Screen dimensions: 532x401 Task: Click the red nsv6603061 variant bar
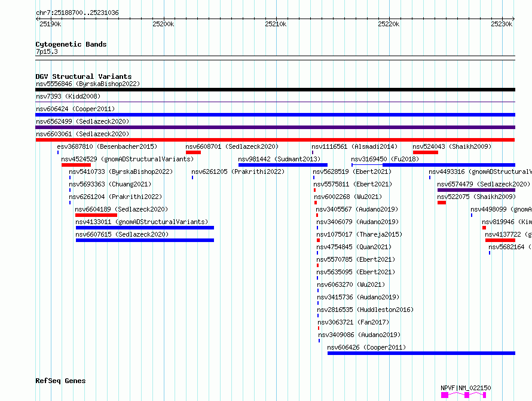coord(275,140)
